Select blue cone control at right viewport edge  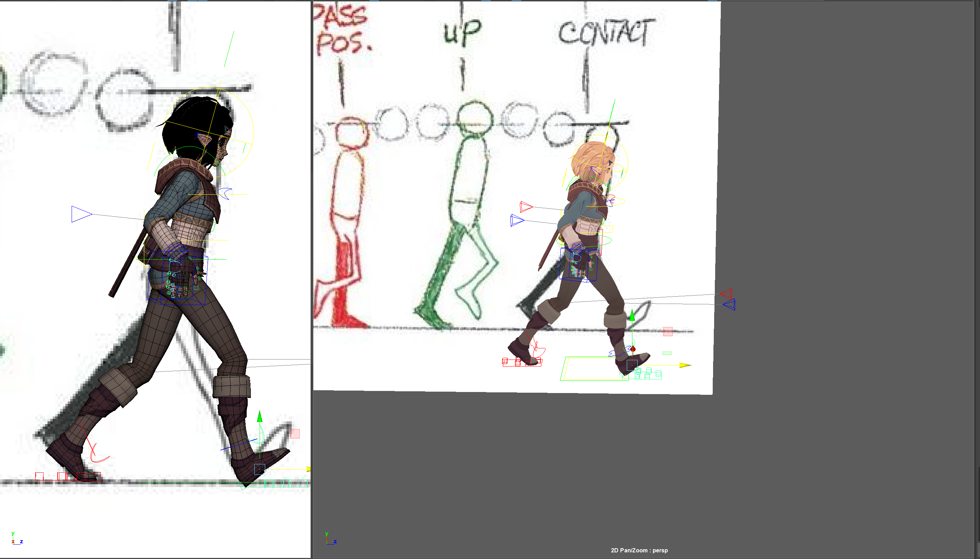729,305
